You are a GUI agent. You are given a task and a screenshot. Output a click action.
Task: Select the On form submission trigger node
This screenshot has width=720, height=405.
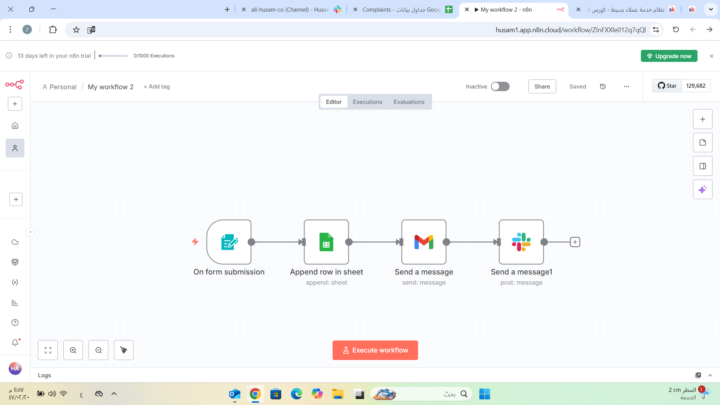[x=229, y=242]
